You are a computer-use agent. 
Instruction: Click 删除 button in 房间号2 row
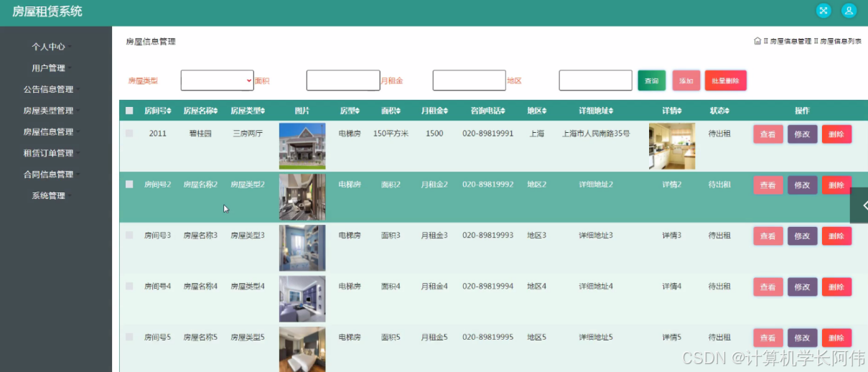coord(837,185)
